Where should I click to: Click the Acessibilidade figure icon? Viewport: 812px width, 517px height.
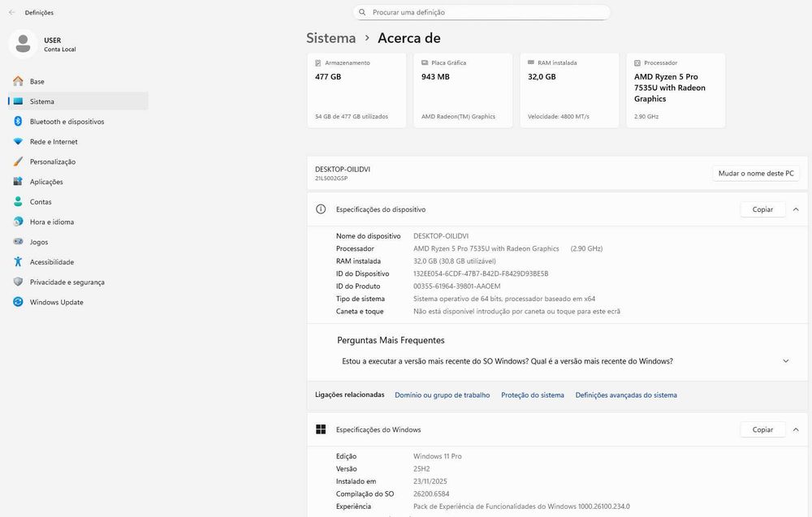pyautogui.click(x=18, y=262)
